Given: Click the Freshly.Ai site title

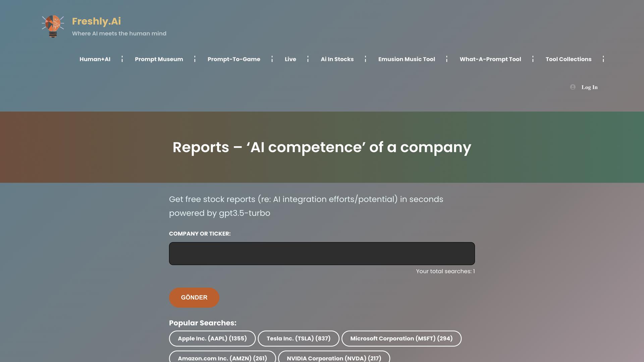Looking at the screenshot, I should click(97, 21).
